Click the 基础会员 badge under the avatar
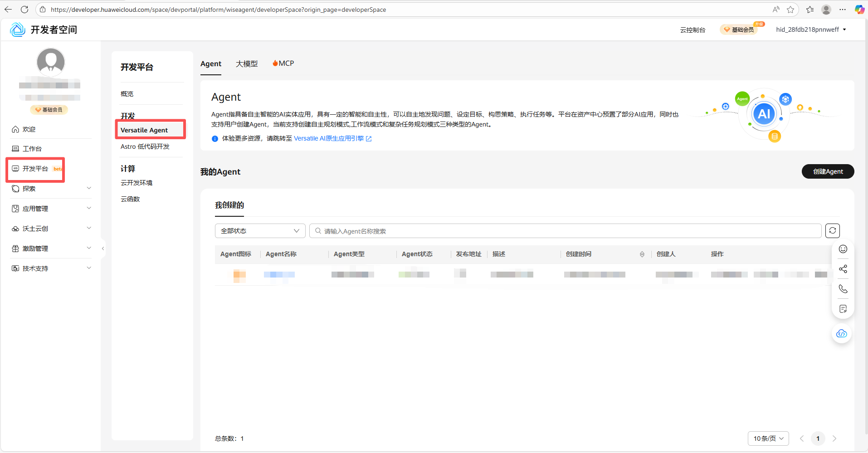 [x=49, y=110]
